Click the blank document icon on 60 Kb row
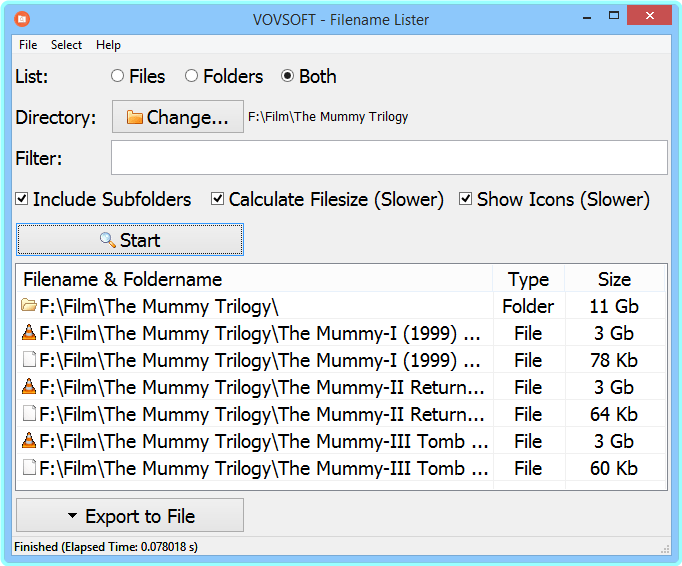The height and width of the screenshot is (566, 682). [29, 469]
